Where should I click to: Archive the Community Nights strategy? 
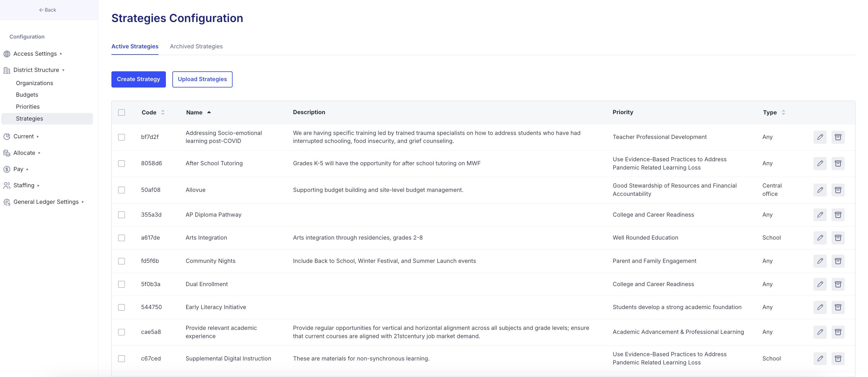coord(838,261)
